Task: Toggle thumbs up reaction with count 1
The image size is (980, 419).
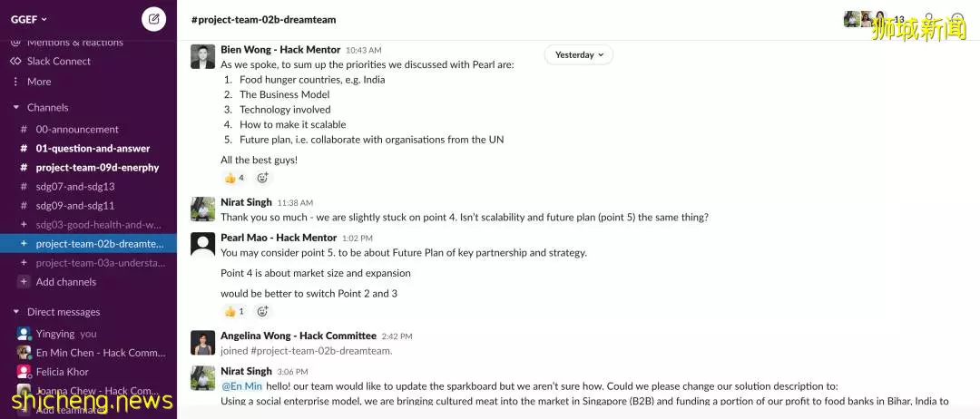Action: click(x=234, y=311)
